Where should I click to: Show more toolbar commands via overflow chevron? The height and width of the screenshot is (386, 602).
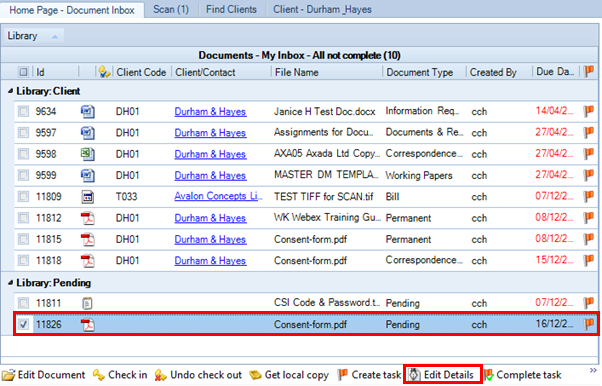coord(593,371)
